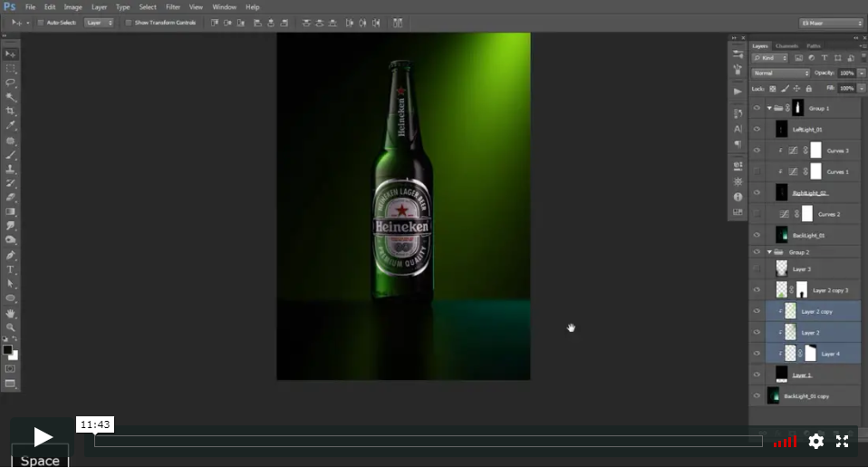Select the Eyedropper tool
The image size is (868, 468).
point(11,126)
